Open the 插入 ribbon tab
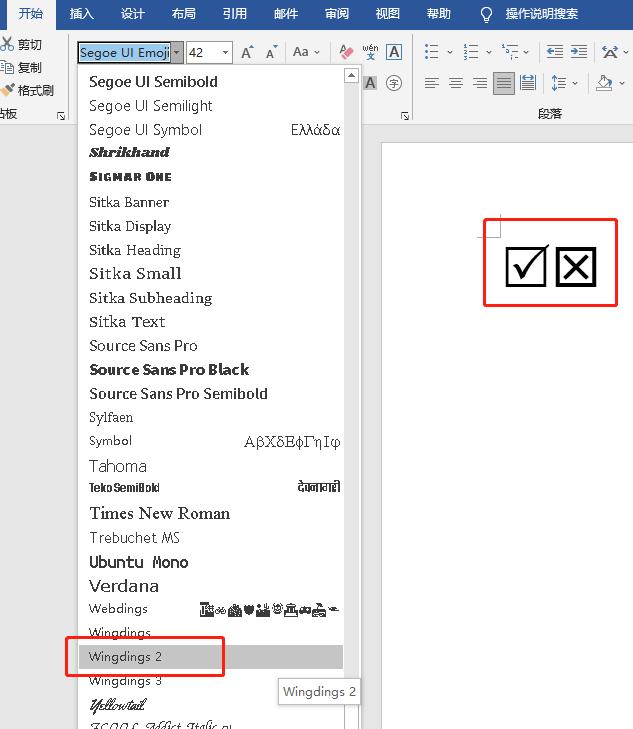633x729 pixels. click(x=82, y=13)
